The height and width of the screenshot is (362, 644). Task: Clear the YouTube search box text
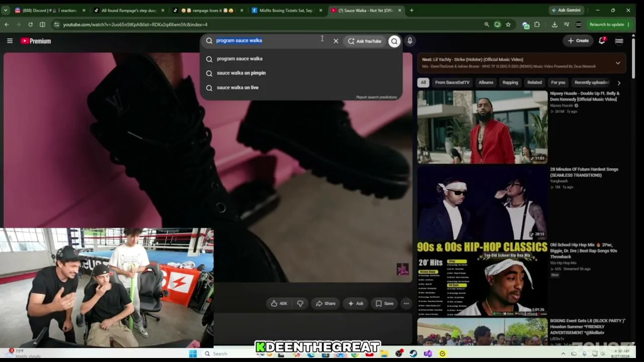coord(336,41)
